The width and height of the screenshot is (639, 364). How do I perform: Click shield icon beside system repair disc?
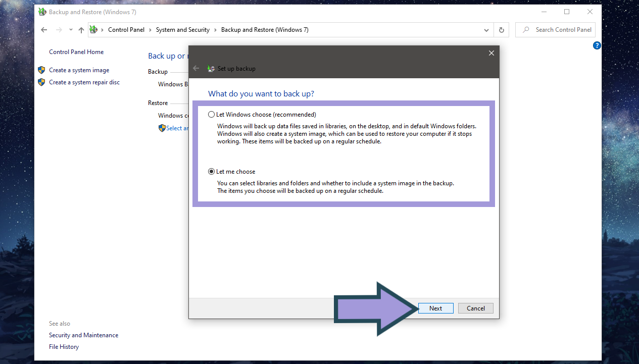point(41,82)
